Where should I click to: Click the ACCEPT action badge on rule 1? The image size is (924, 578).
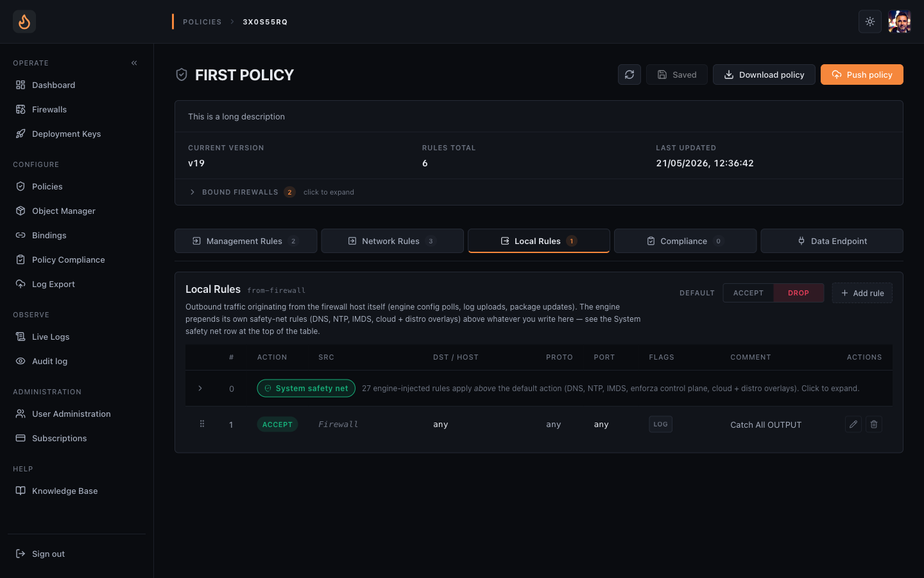(x=277, y=425)
